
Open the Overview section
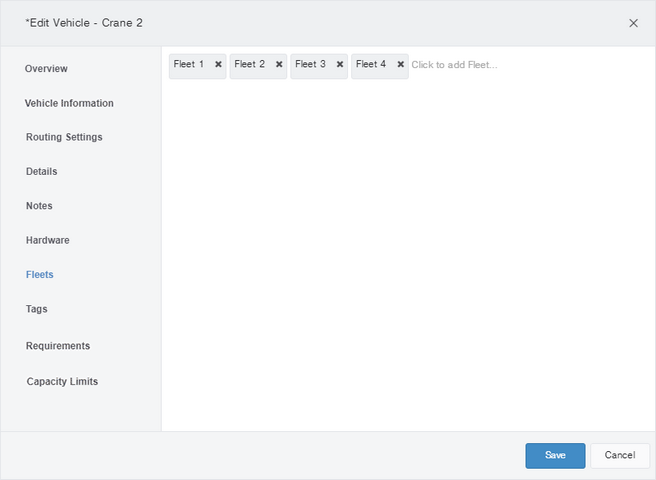pos(46,69)
